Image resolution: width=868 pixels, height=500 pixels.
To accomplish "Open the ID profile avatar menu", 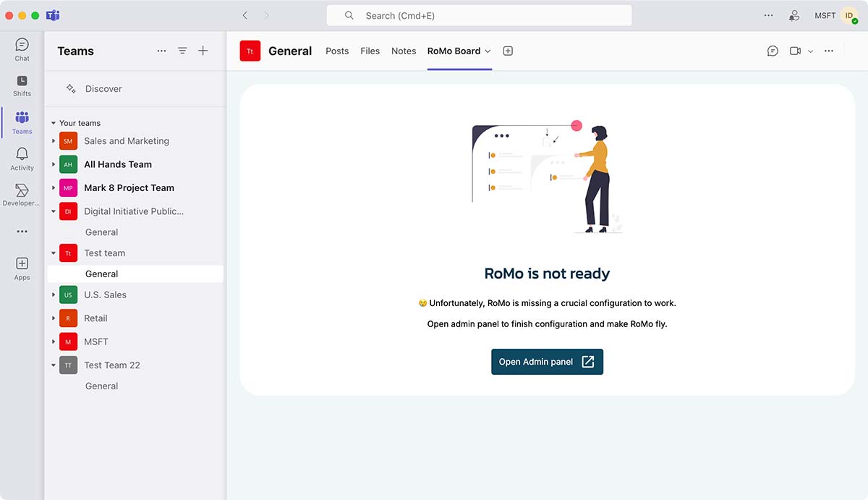I will click(849, 15).
